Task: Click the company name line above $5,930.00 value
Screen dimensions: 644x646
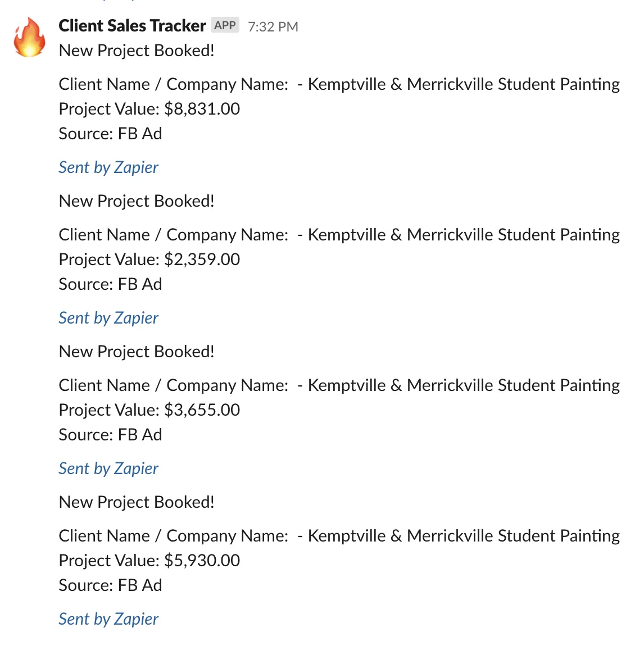Action: click(x=339, y=536)
